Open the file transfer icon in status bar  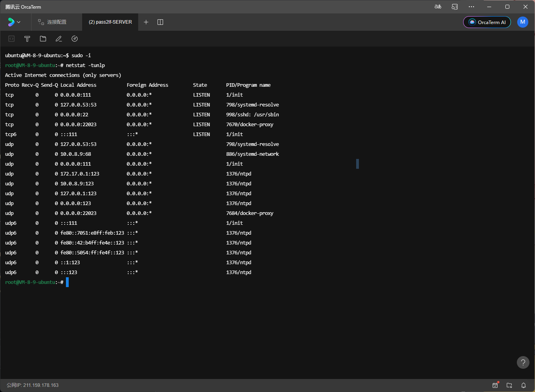509,385
